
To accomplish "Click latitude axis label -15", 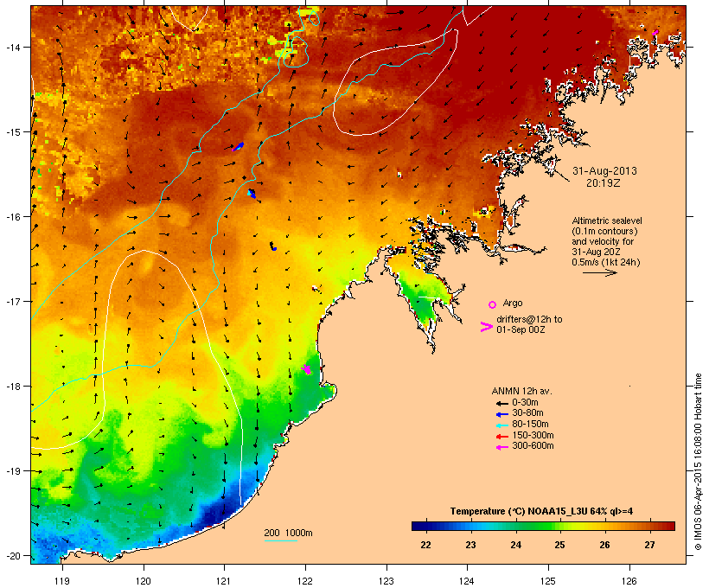I will tap(13, 132).
